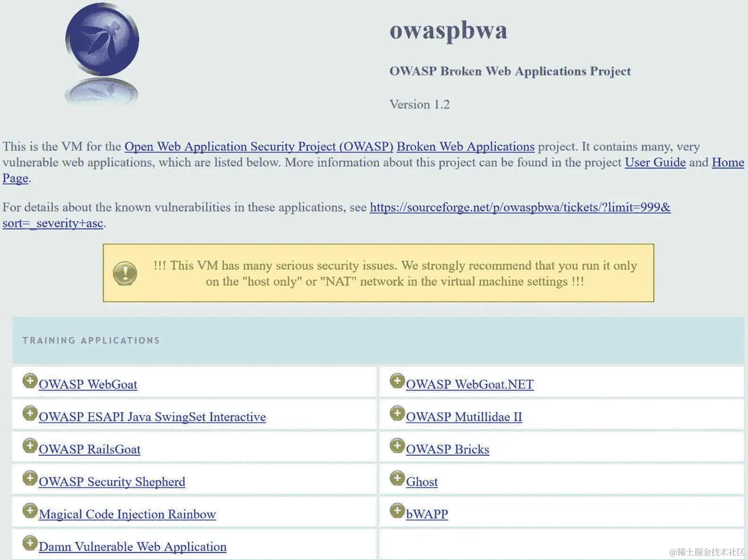Screen dimensions: 748x560
Task: Go to OWASP RailsGoat application
Action: tap(89, 449)
